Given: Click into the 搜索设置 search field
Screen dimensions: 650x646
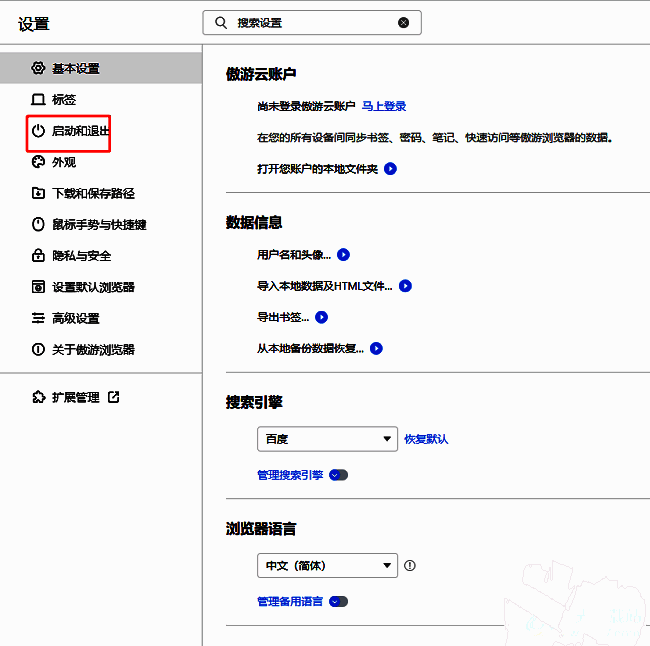Looking at the screenshot, I should tap(310, 22).
